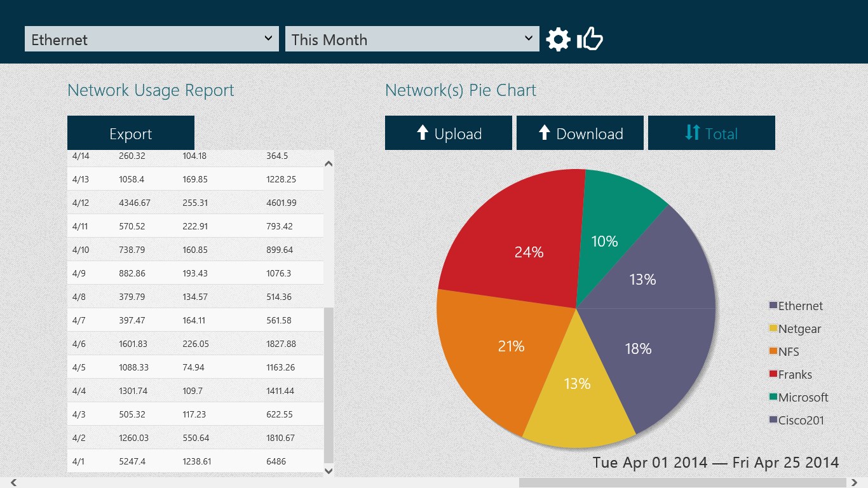
Task: Click the thumbs-up rate icon
Action: click(x=590, y=39)
